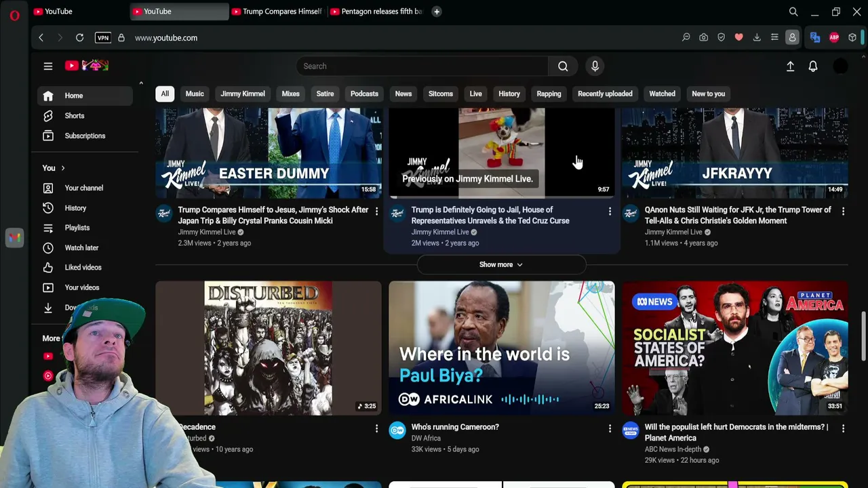Viewport: 868px width, 488px height.
Task: Start voice search with microphone icon
Action: pyautogui.click(x=595, y=66)
